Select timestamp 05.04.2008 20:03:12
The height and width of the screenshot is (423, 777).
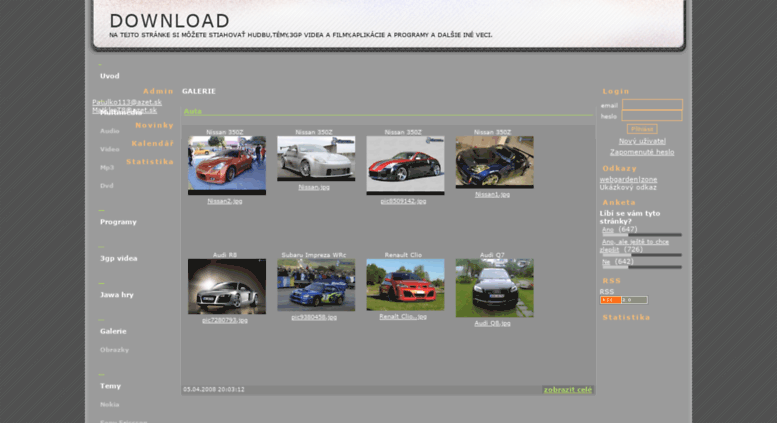coord(214,390)
